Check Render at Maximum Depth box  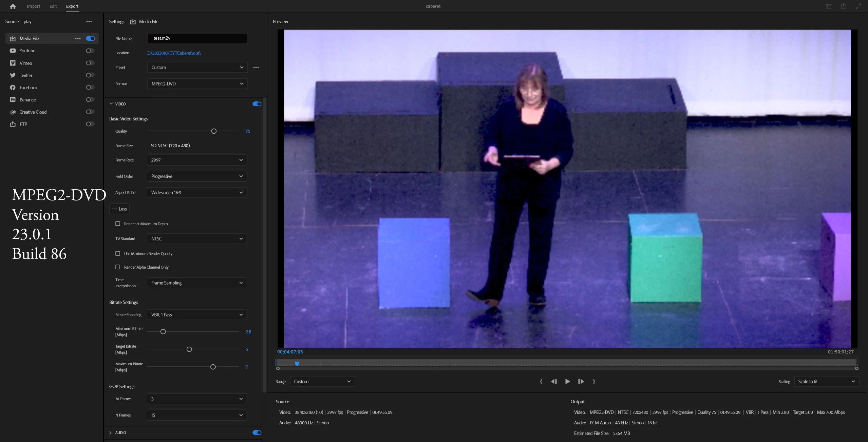point(118,224)
